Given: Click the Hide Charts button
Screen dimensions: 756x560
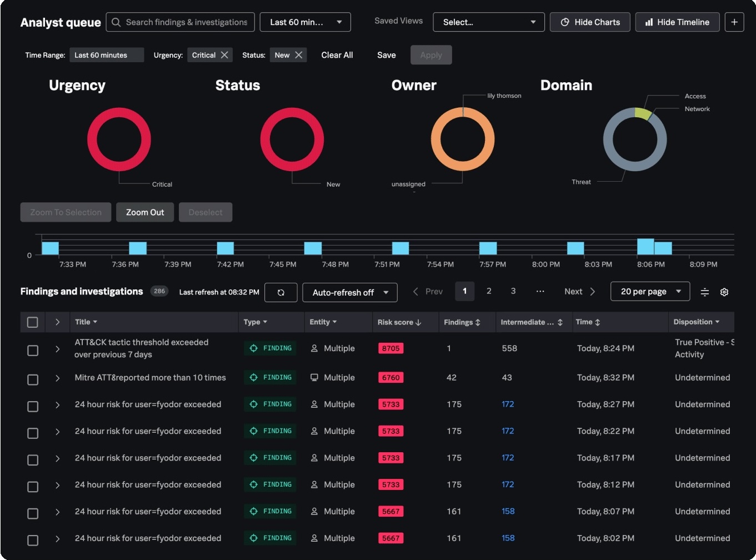Looking at the screenshot, I should (590, 22).
